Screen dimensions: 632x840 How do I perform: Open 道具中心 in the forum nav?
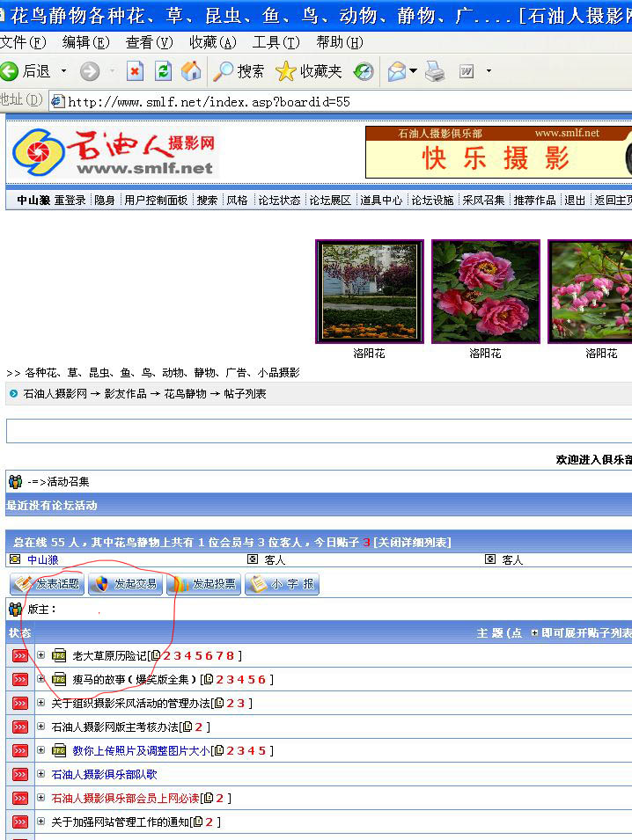(381, 201)
